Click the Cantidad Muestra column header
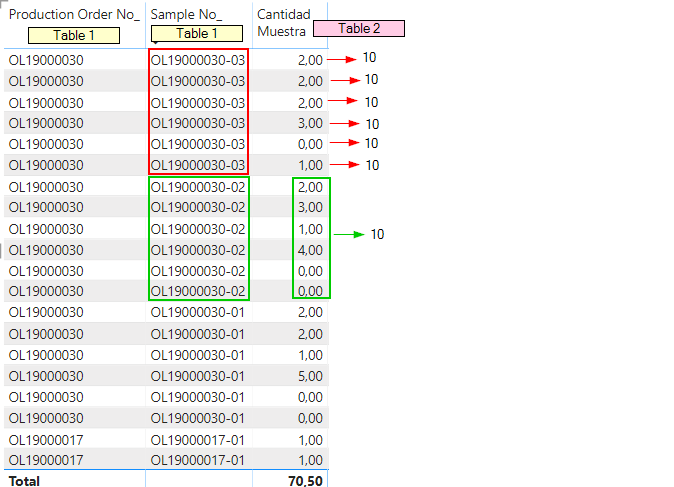 pos(283,22)
